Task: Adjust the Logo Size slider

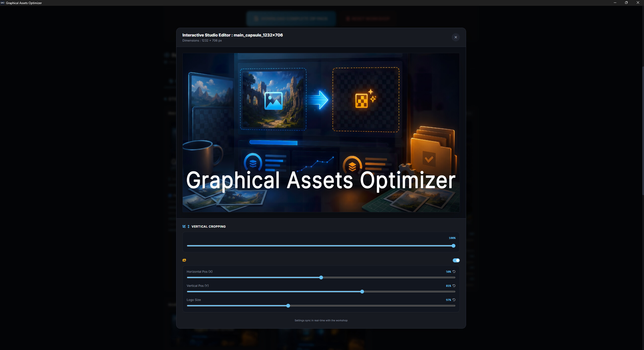Action: [x=321, y=306]
